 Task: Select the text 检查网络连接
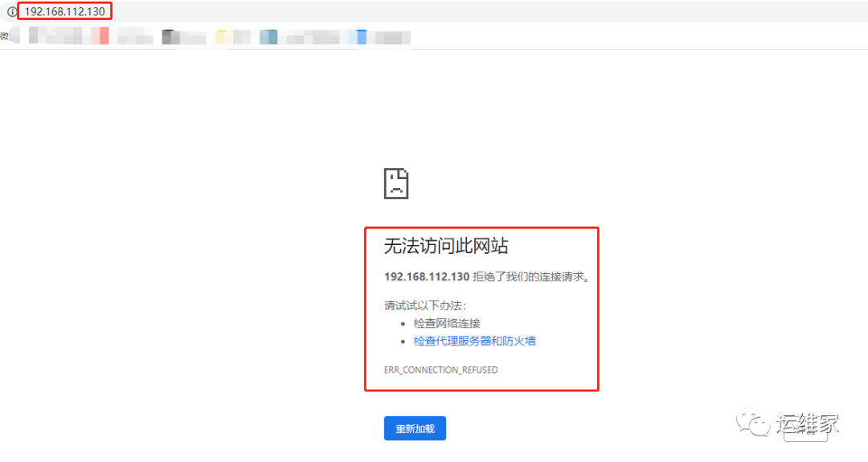[x=447, y=324]
